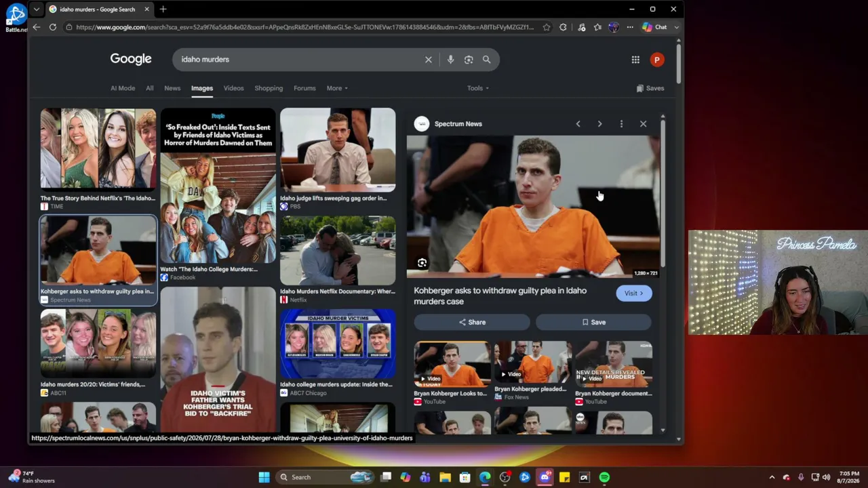Share the selected image

tap(472, 323)
